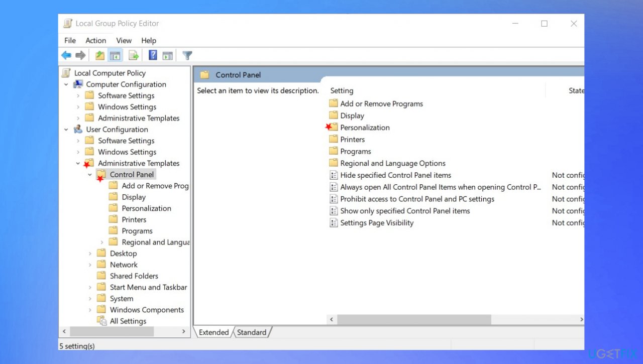Viewport: 643px width, 364px height.
Task: Toggle the Show/Hide Action Pane icon
Action: (x=168, y=55)
